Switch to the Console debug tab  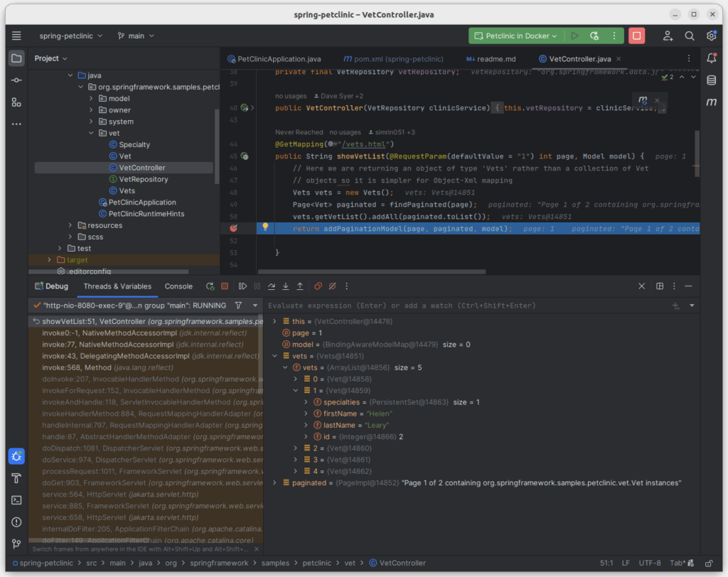[x=178, y=286]
